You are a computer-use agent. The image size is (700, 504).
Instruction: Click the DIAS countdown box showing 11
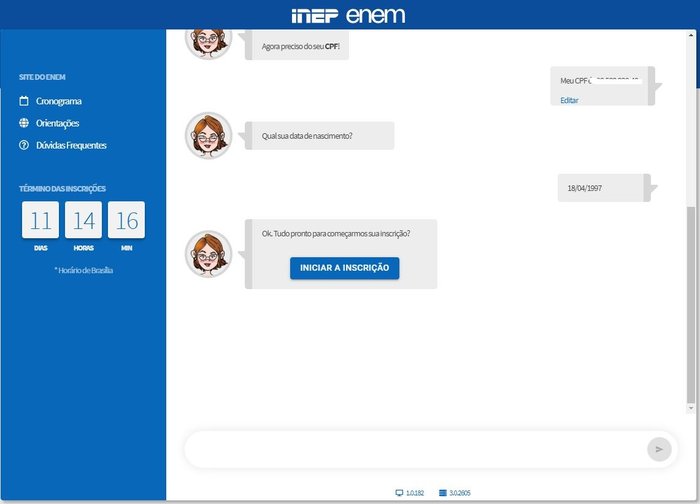pyautogui.click(x=40, y=220)
